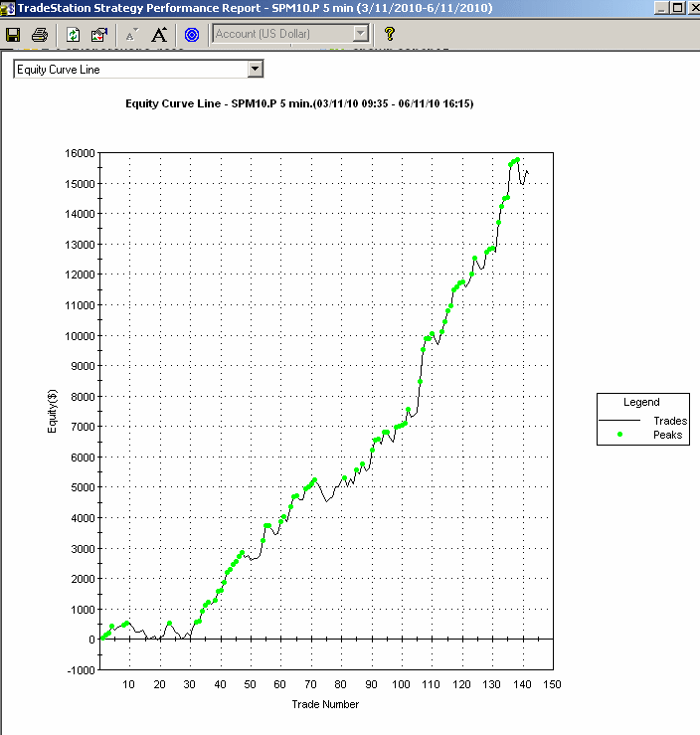This screenshot has height=735, width=700.
Task: Click the Save report floppy disk icon
Action: 13,34
